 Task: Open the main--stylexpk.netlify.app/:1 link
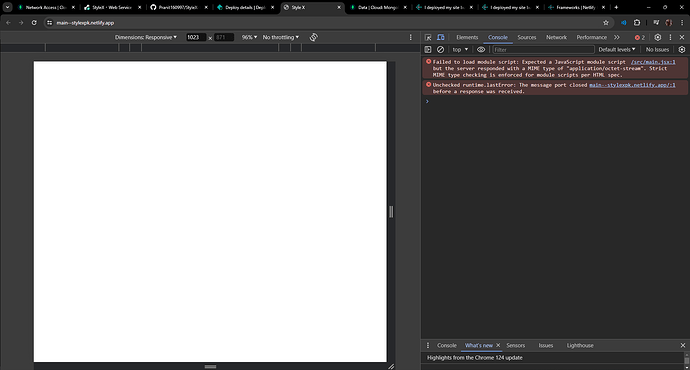tap(632, 85)
